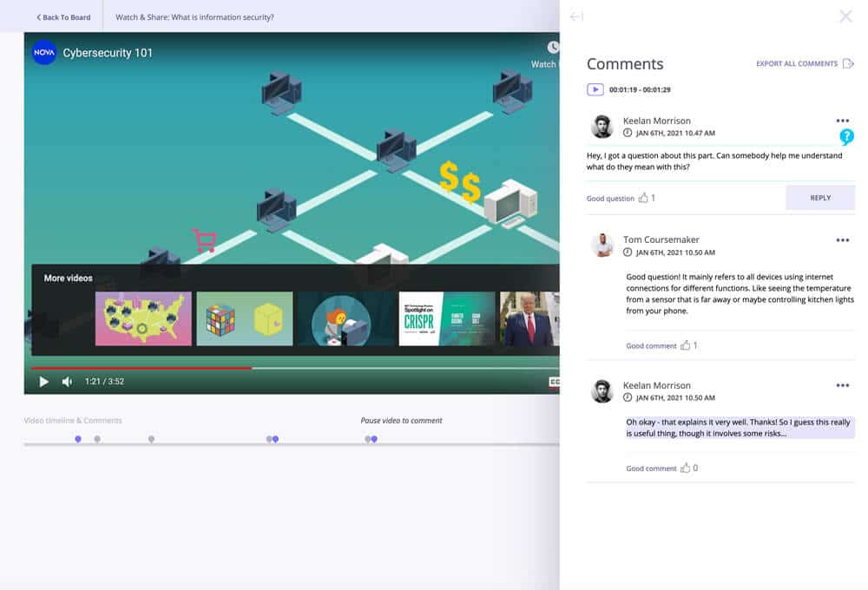
Task: Go Back To Board
Action: click(63, 17)
